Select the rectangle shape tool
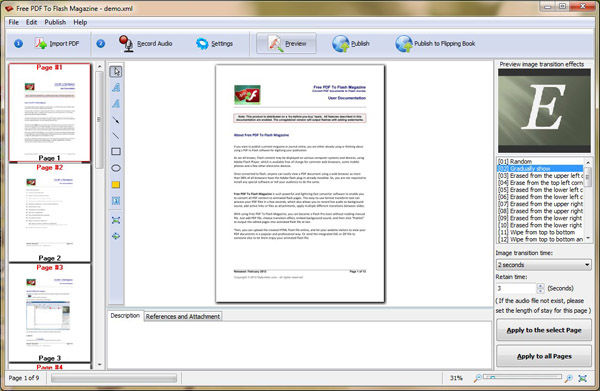The image size is (600, 391). [x=116, y=152]
